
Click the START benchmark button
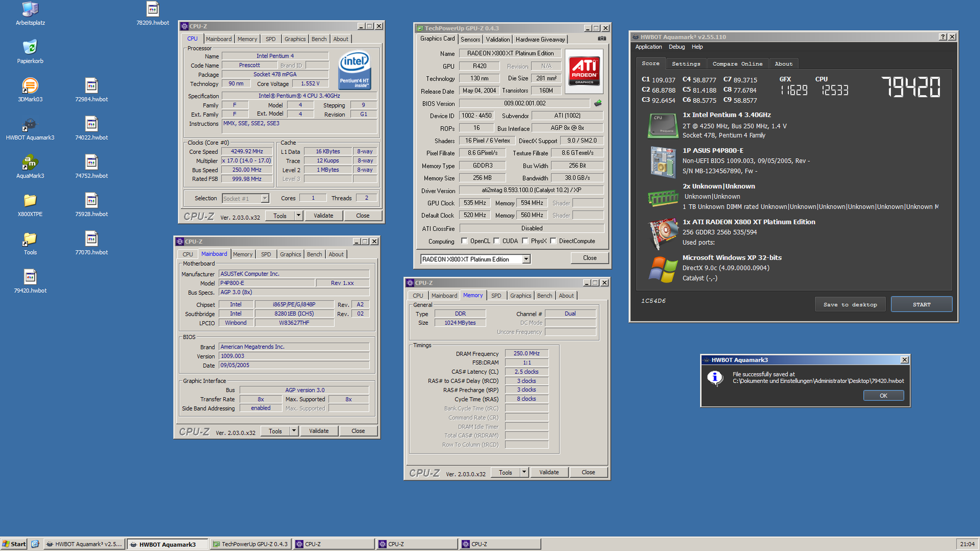tap(921, 305)
